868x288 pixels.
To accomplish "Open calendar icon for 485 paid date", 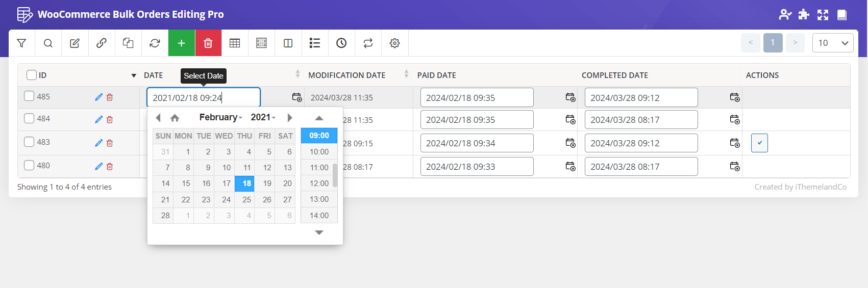I will tap(570, 97).
